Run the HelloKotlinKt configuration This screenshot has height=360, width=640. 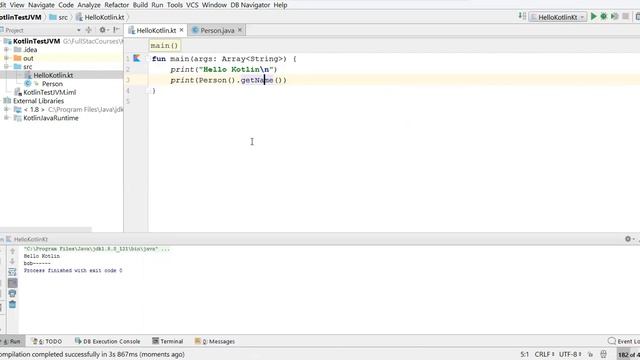(x=593, y=17)
